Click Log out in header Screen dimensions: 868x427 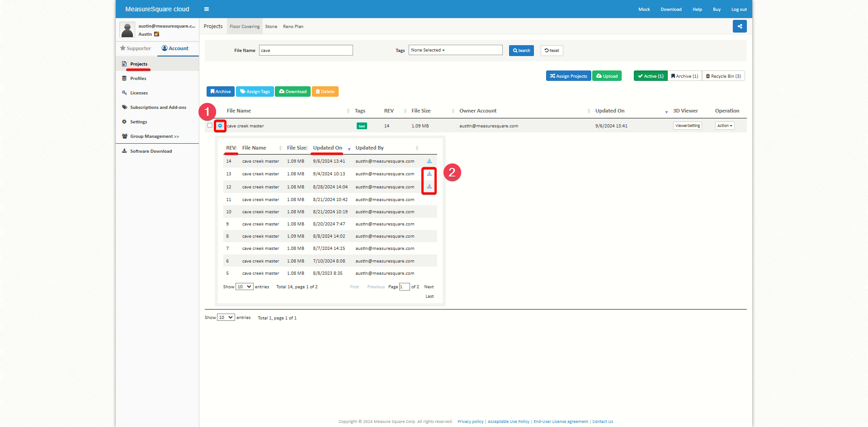point(739,9)
